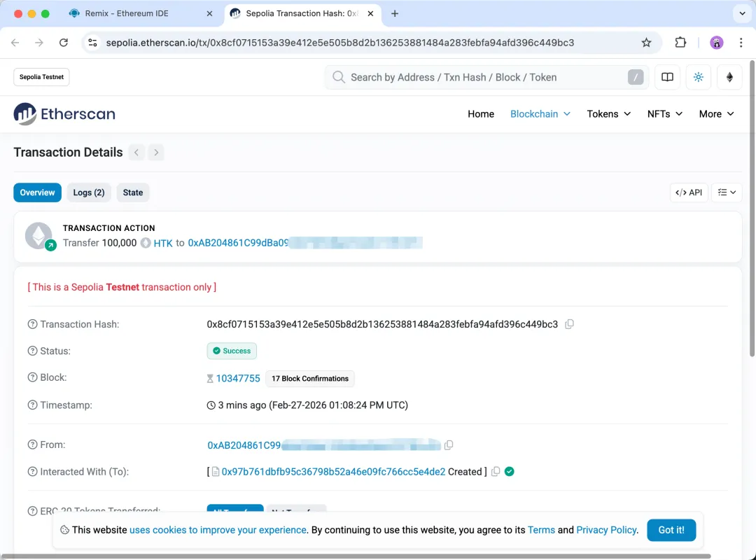Click the From help icon

[x=32, y=444]
